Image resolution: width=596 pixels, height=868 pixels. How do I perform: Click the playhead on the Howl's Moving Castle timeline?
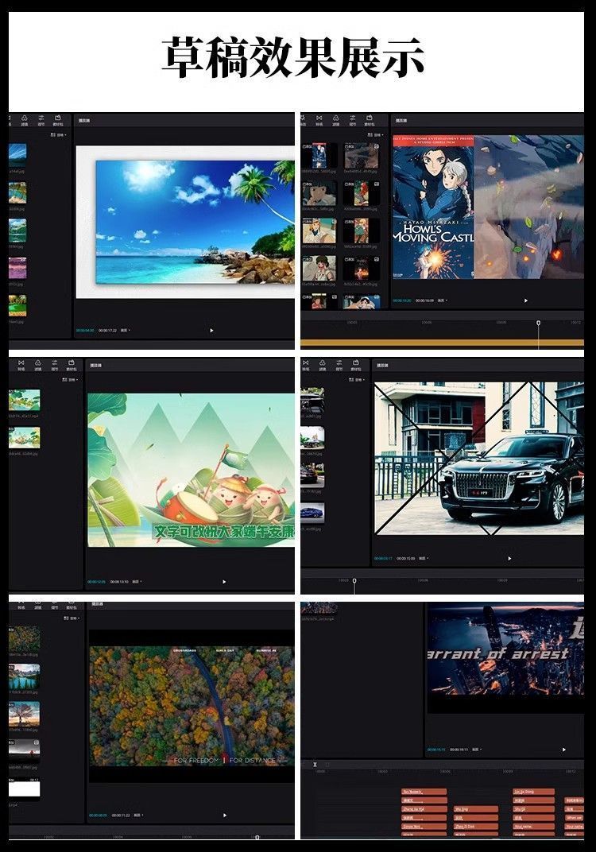point(538,324)
